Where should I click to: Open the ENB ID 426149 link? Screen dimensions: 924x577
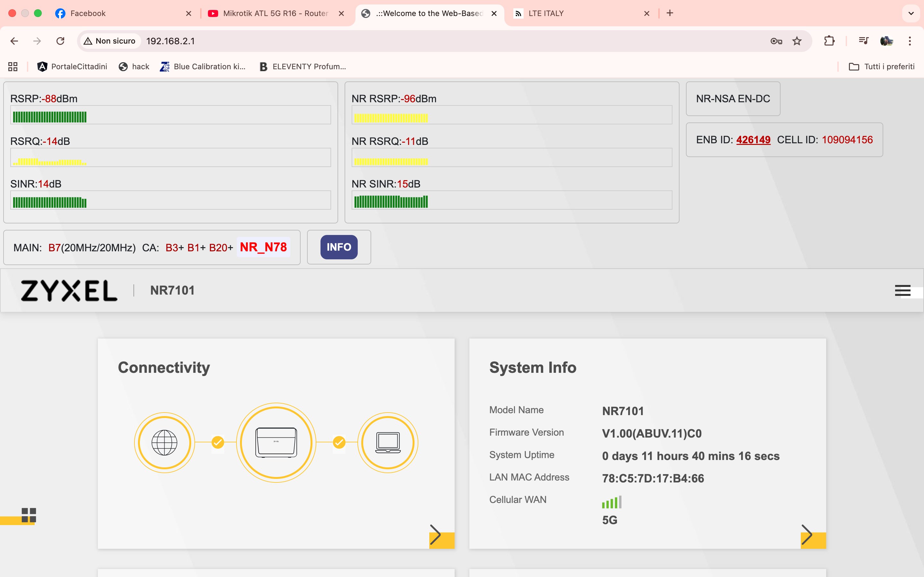(753, 140)
